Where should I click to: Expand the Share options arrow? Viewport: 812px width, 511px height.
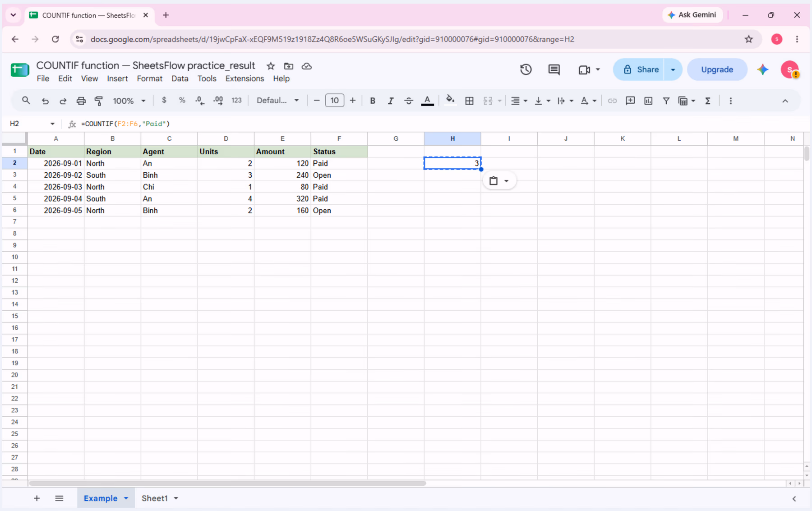click(673, 69)
